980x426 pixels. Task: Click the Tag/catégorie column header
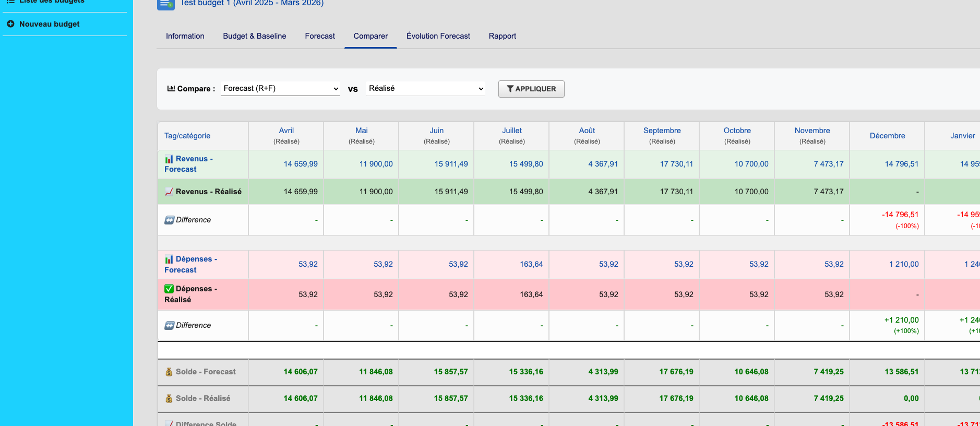[x=187, y=136]
